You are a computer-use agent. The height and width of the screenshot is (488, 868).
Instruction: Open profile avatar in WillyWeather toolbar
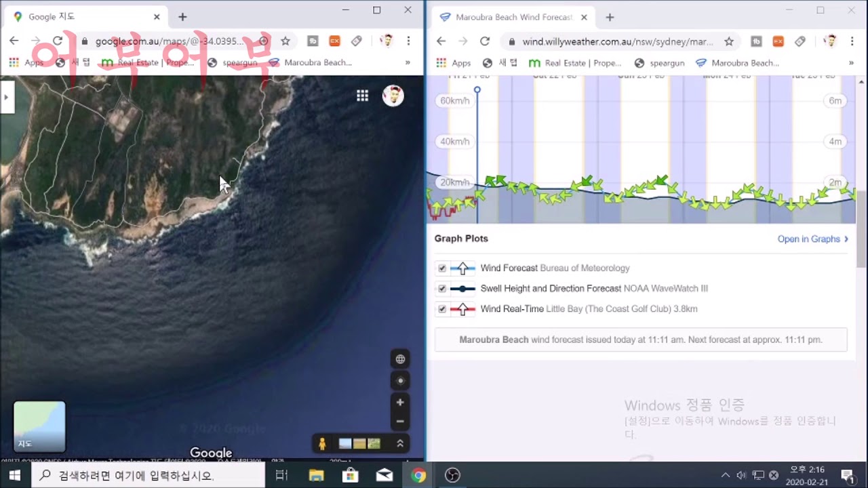(830, 41)
